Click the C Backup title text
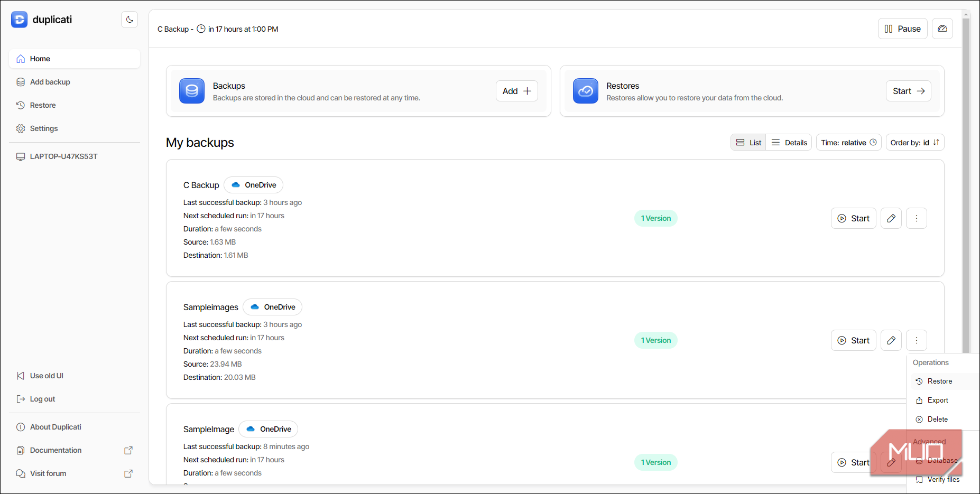The image size is (980, 494). click(x=201, y=185)
